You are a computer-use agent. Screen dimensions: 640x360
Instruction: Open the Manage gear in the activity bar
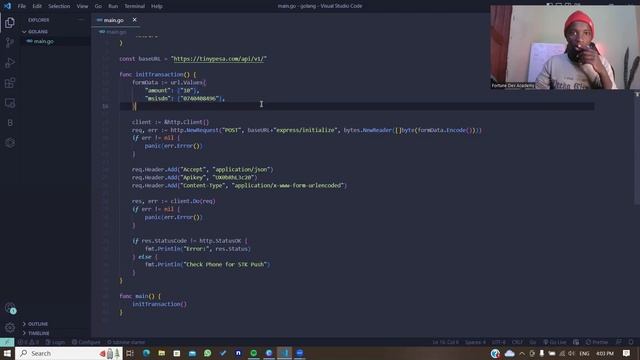click(10, 327)
